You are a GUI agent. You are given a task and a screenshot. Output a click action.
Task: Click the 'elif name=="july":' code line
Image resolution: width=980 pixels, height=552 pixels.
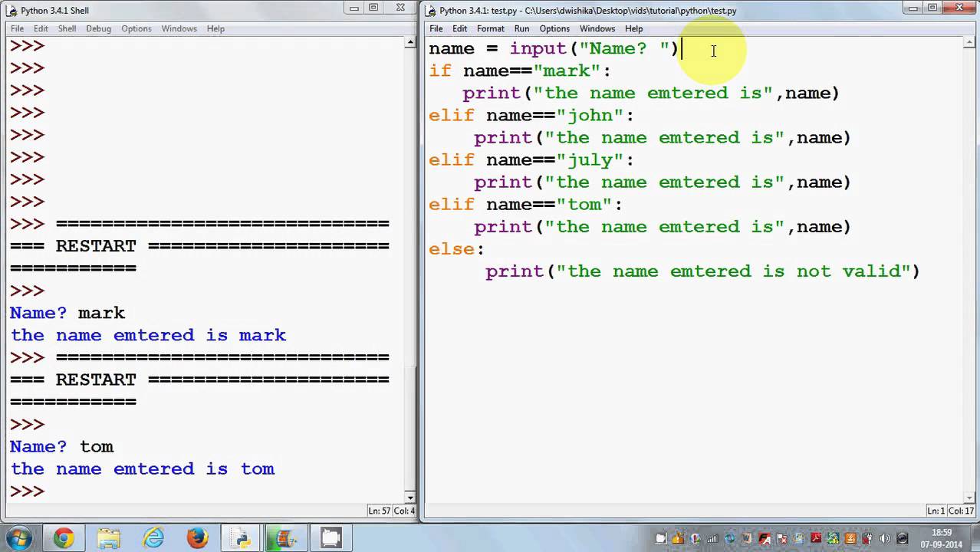tap(531, 159)
